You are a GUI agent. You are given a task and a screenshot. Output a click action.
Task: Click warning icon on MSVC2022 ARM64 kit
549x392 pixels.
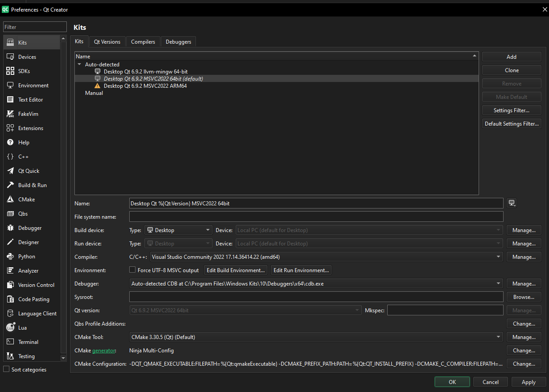(98, 86)
